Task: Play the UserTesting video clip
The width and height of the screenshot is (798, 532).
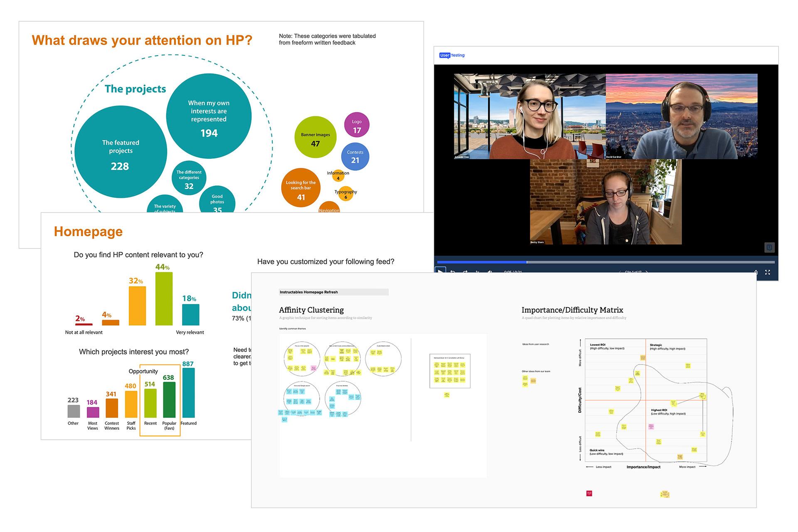Action: [440, 271]
